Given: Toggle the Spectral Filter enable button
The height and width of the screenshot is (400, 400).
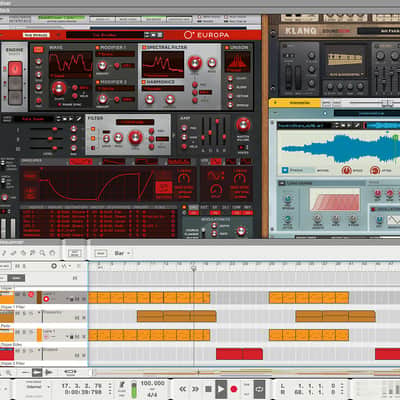Looking at the screenshot, I should [x=144, y=48].
